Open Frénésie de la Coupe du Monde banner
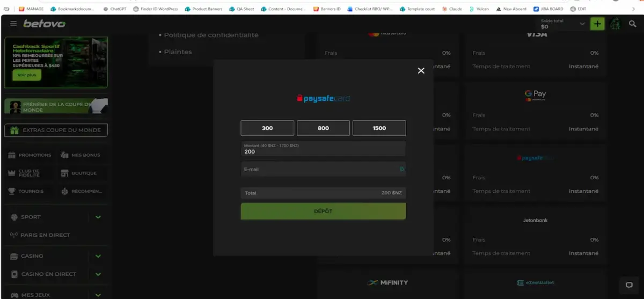644x299 pixels. [56, 106]
